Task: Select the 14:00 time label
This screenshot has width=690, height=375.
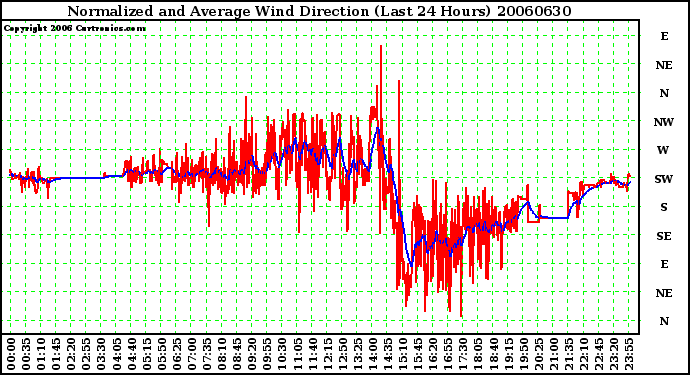Action: point(372,354)
